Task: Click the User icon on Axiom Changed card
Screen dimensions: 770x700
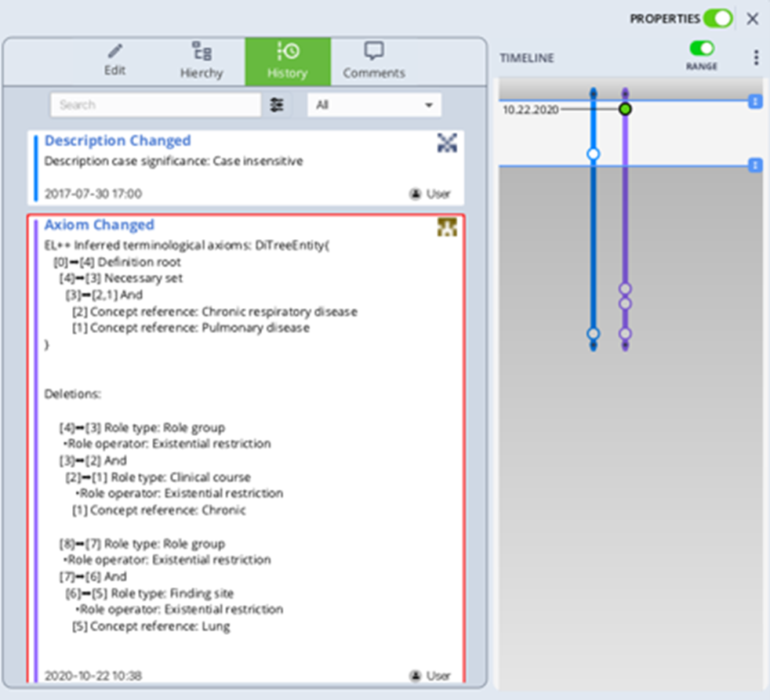Action: point(416,675)
